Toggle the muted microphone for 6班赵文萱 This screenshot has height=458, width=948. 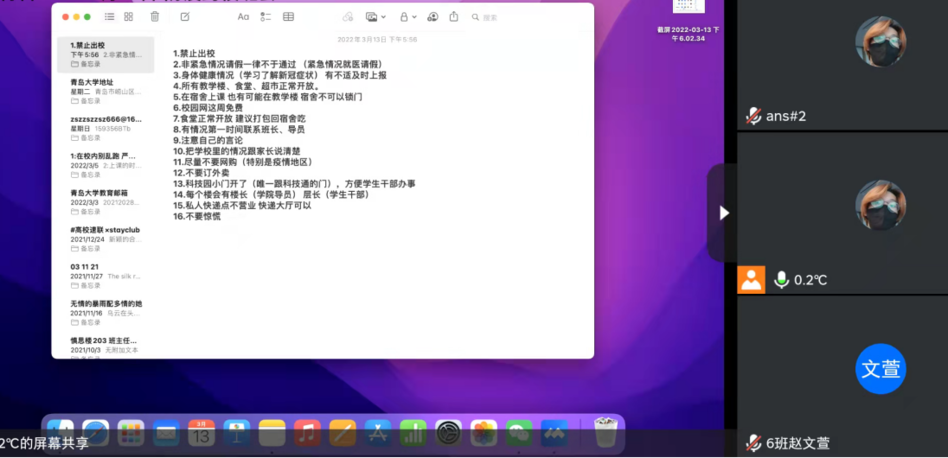click(753, 443)
